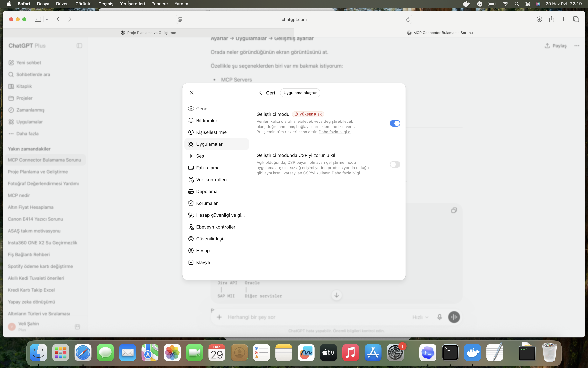Open a new Safari tab
588x368 pixels.
(x=563, y=19)
